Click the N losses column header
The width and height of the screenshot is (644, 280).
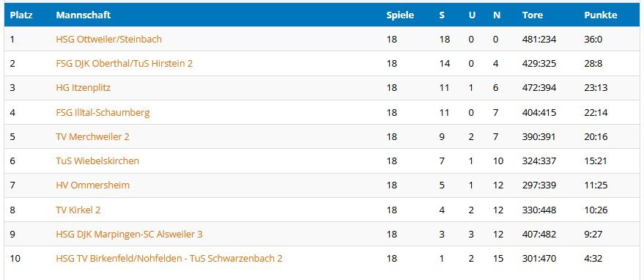tap(497, 15)
